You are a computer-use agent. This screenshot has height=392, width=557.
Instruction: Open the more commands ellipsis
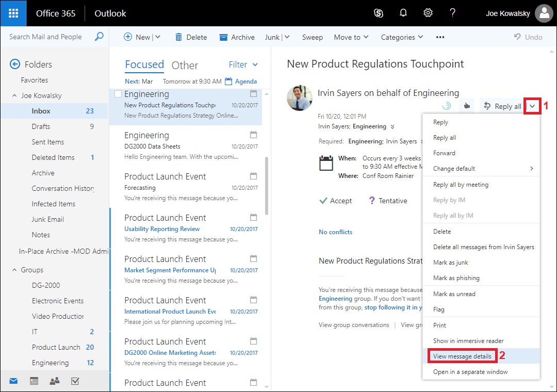[x=440, y=37]
